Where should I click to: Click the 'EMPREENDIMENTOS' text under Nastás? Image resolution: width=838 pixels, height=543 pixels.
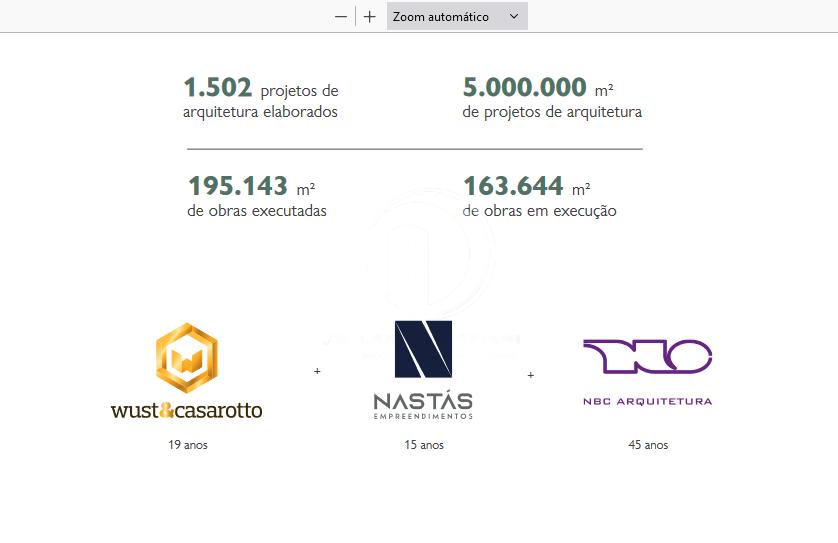point(423,416)
